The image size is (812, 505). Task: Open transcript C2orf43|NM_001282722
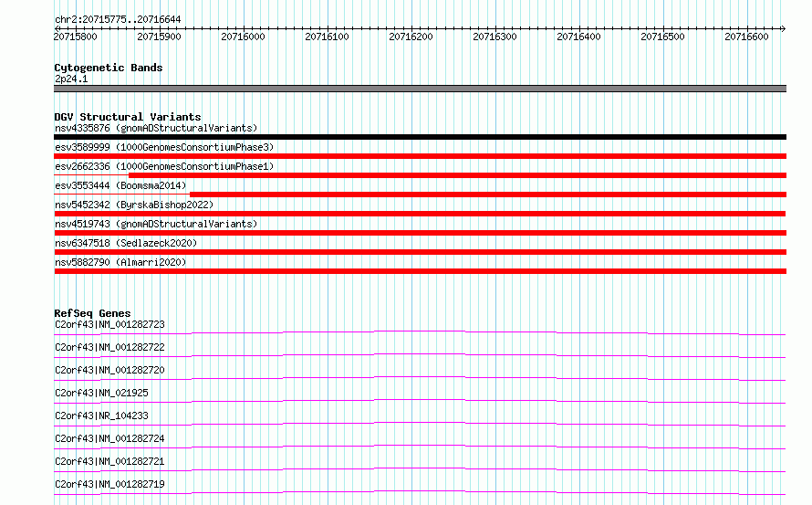tap(109, 347)
